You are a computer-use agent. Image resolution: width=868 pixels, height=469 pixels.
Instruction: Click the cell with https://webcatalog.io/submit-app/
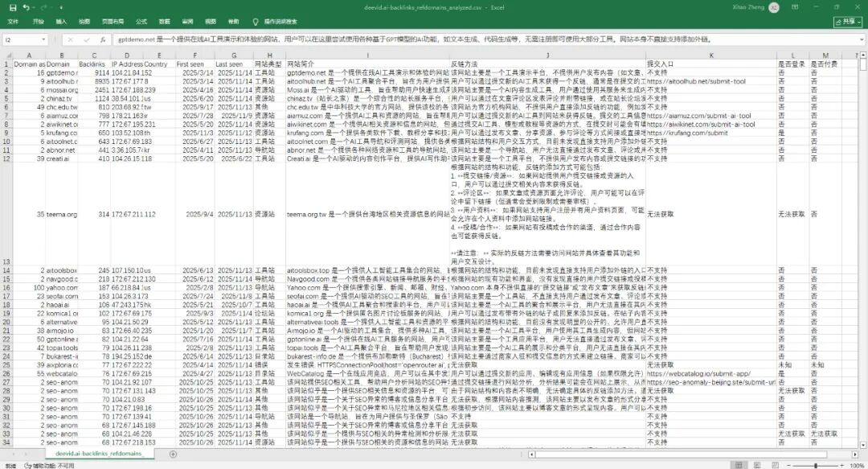click(x=711, y=373)
